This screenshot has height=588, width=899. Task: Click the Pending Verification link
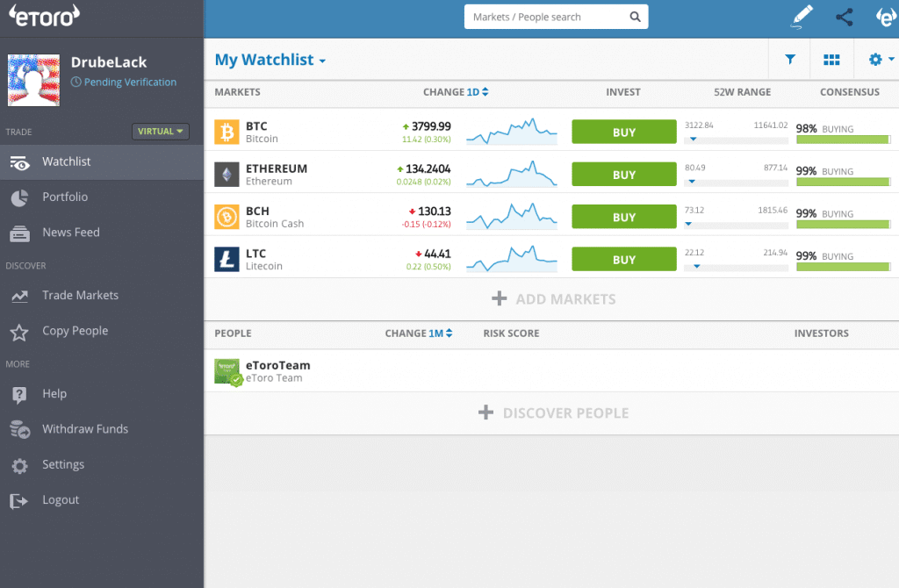[x=123, y=82]
